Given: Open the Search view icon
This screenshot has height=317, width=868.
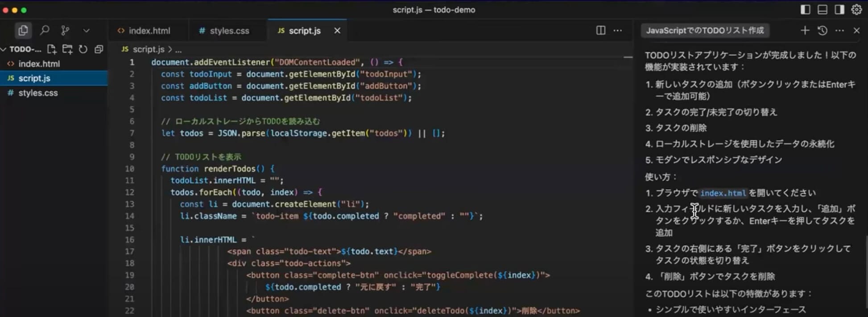Looking at the screenshot, I should 44,30.
